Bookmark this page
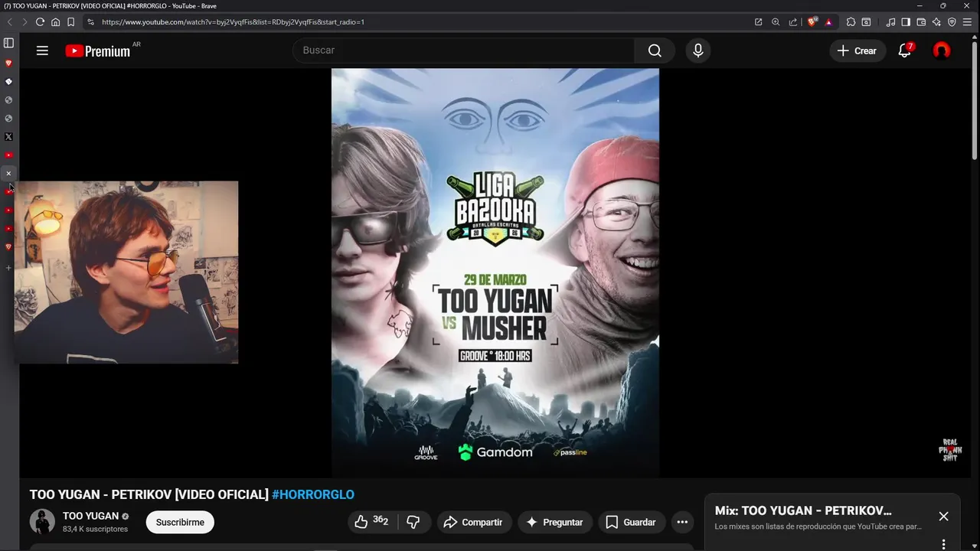The height and width of the screenshot is (551, 980). pos(70,22)
